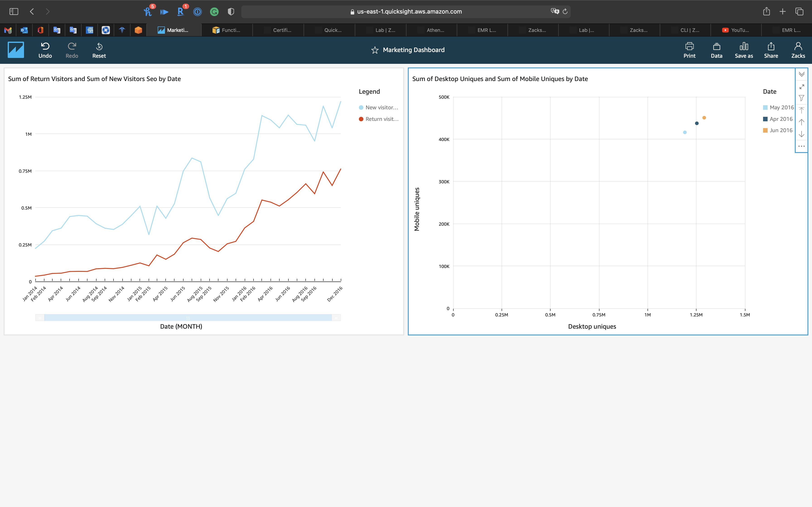This screenshot has width=812, height=507.
Task: Click the May 2016 color swatch
Action: tap(765, 108)
